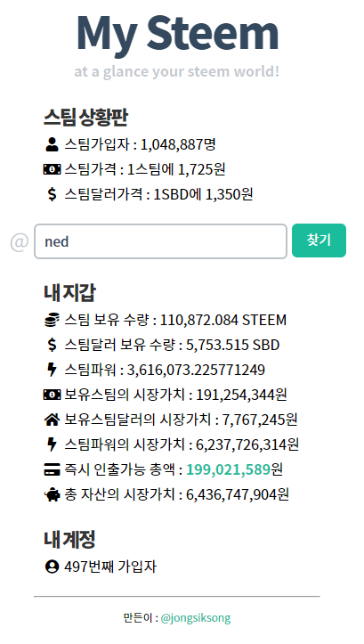Click the user icon beside 스팀가입자
Screen dimensions: 364x644
[52, 144]
